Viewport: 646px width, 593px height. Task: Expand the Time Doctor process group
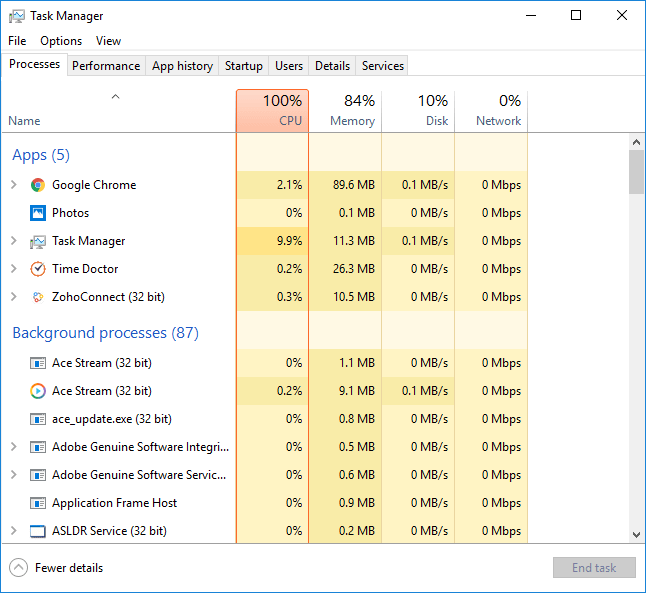[14, 269]
